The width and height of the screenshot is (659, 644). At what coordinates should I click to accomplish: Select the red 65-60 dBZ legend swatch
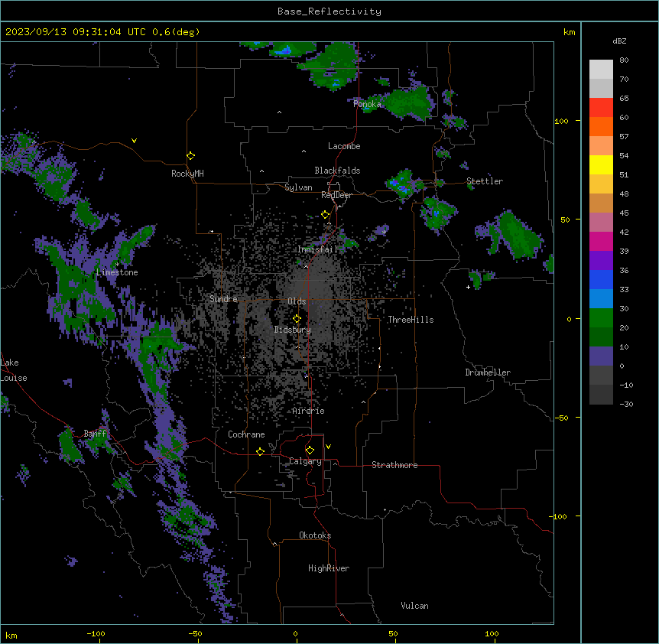click(x=601, y=108)
